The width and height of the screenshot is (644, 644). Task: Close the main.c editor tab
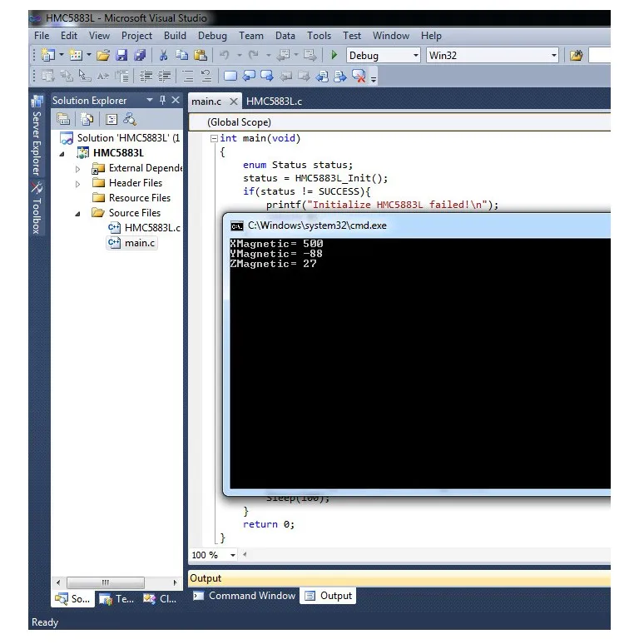[233, 102]
